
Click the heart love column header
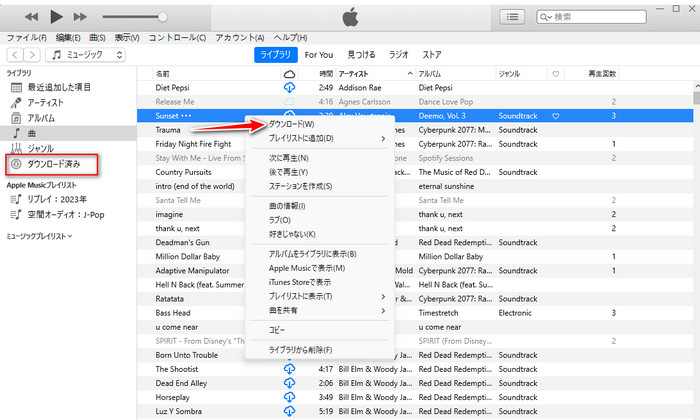pos(556,74)
